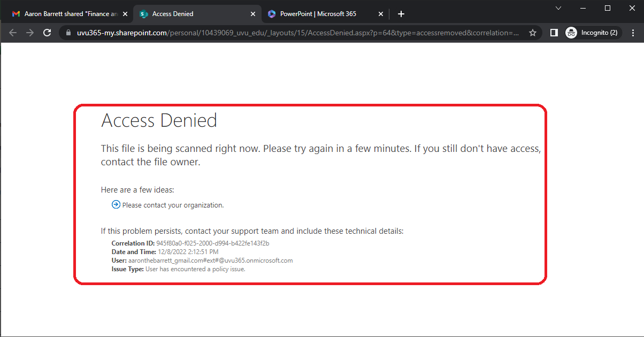Close the Access Denied tab
Image resolution: width=644 pixels, height=337 pixels.
(x=252, y=13)
